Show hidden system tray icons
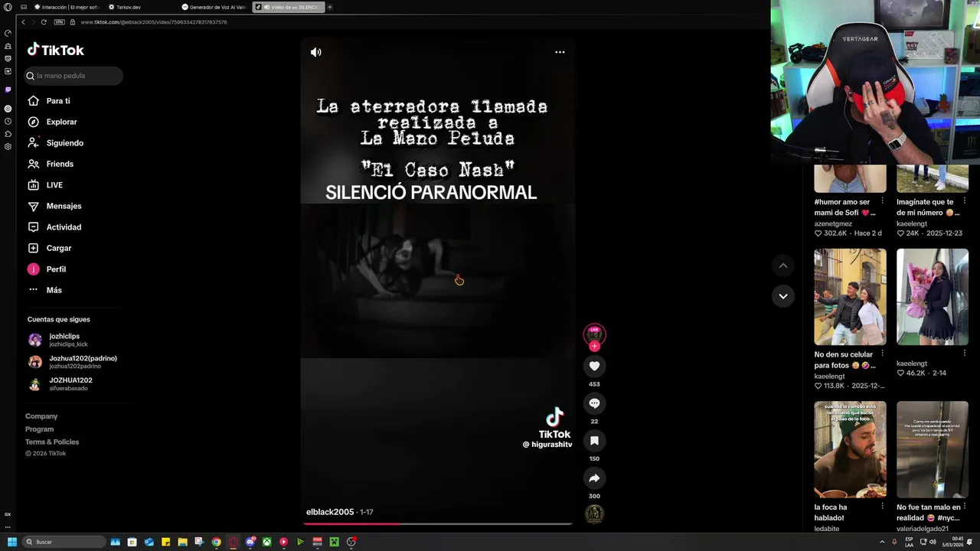The width and height of the screenshot is (980, 551). (x=884, y=542)
